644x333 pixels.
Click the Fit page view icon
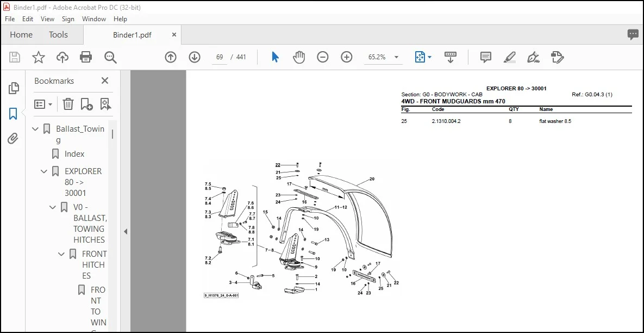[420, 57]
